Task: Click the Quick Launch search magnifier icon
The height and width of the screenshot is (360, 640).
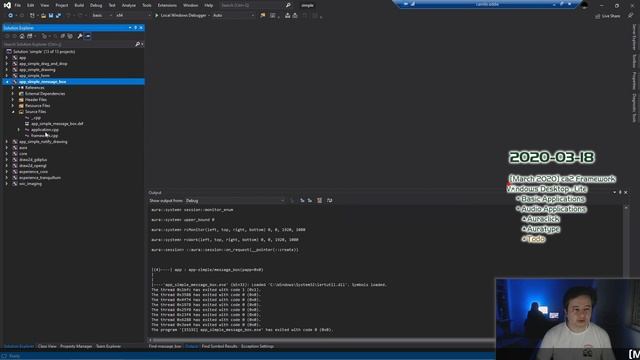Action: pos(288,5)
